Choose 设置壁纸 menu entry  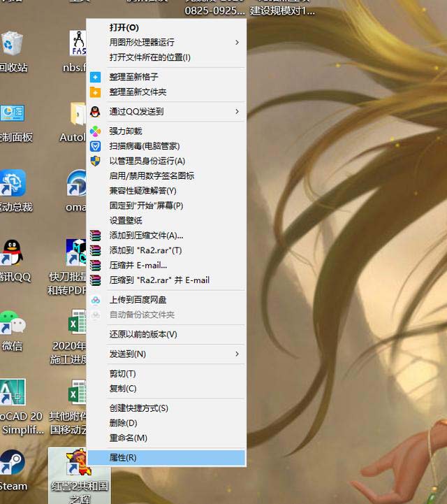click(x=166, y=220)
